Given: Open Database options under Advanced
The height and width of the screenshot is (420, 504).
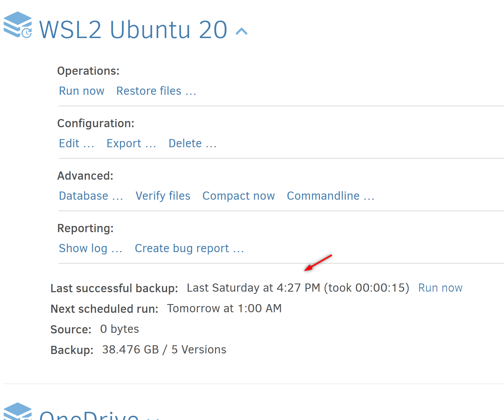Looking at the screenshot, I should [x=91, y=196].
